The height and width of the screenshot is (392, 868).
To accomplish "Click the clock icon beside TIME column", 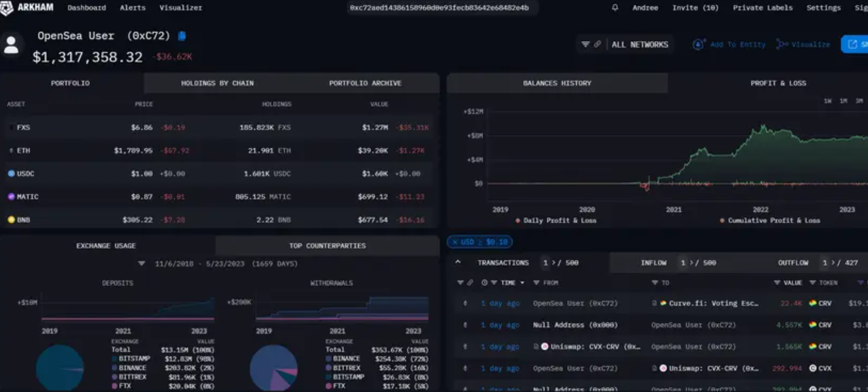I will click(x=484, y=283).
